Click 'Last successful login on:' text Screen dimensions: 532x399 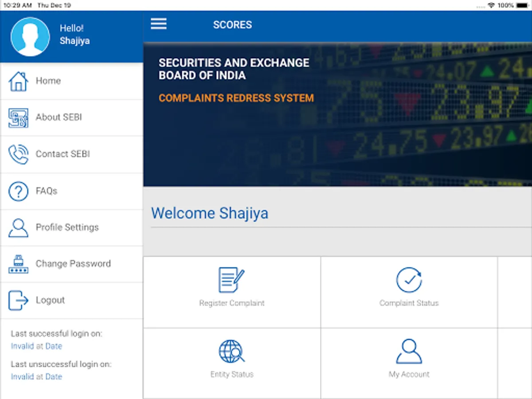[x=57, y=334]
